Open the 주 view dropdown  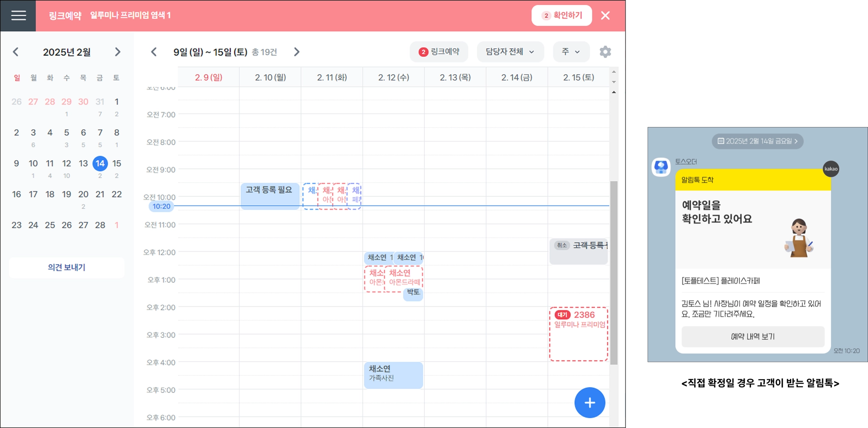571,52
